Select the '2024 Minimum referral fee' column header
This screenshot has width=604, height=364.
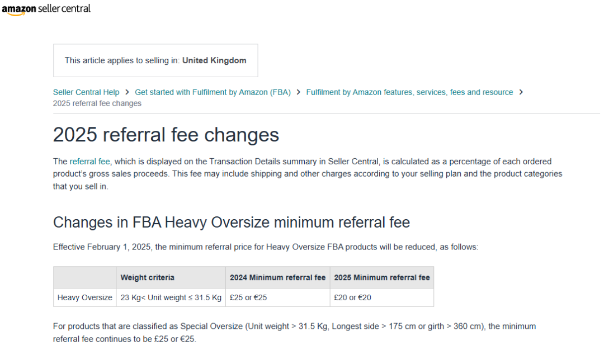(277, 277)
